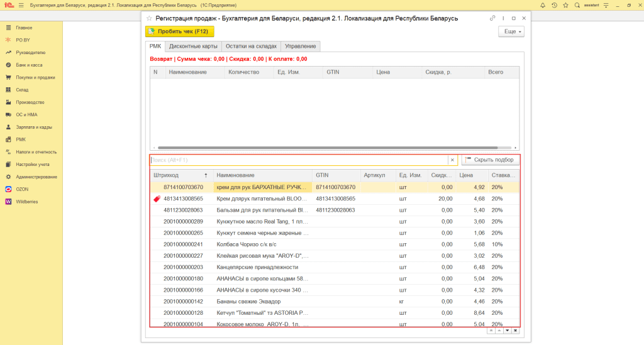The height and width of the screenshot is (345, 644).
Task: Click the search magnifier in top bar
Action: point(577,5)
